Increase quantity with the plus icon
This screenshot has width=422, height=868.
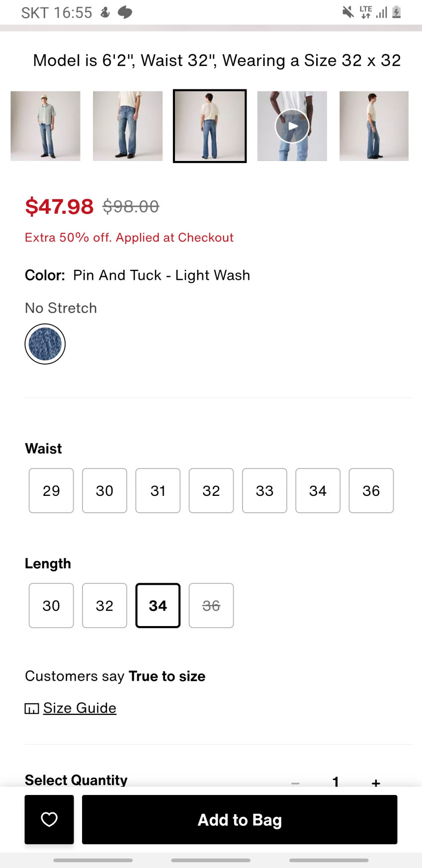click(x=376, y=782)
